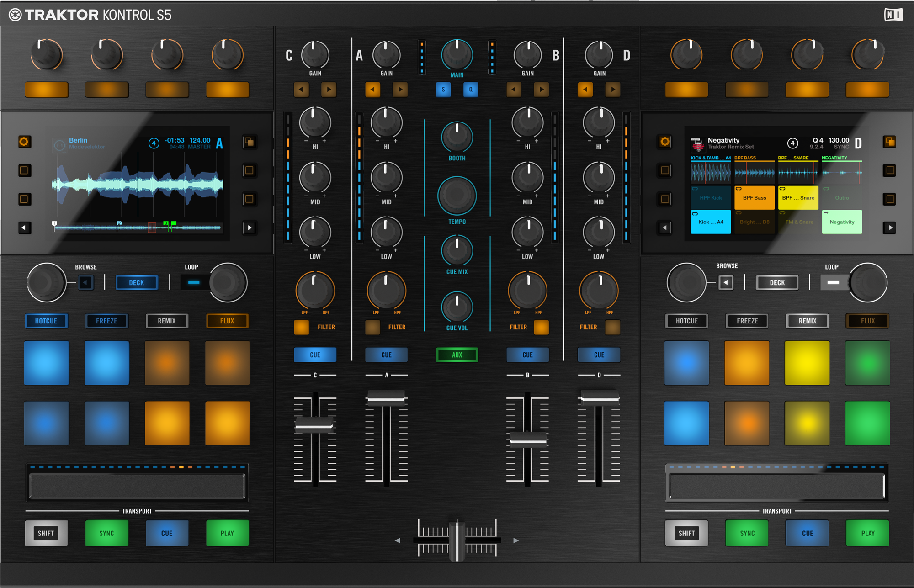This screenshot has height=588, width=914.
Task: Click the Q quantize button under MAIN
Action: (x=470, y=90)
